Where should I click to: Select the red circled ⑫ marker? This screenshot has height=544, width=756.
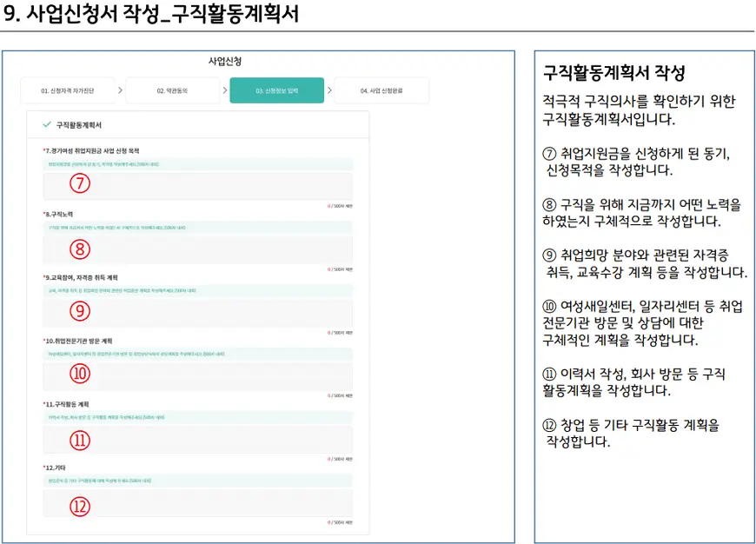80,505
